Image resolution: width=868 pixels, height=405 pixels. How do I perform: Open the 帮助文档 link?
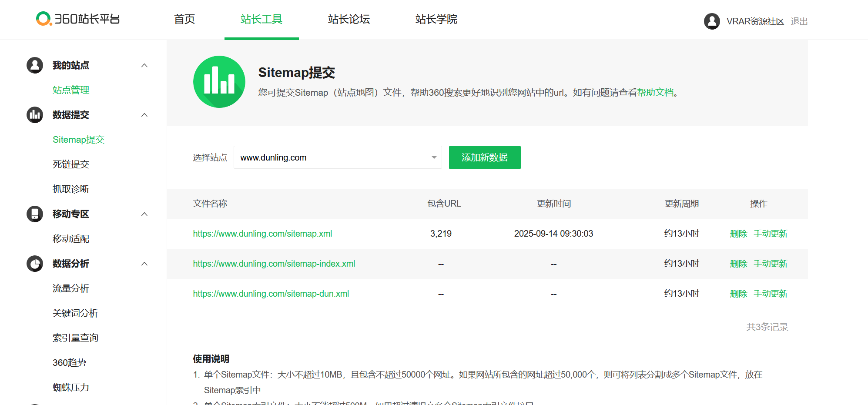(x=655, y=93)
